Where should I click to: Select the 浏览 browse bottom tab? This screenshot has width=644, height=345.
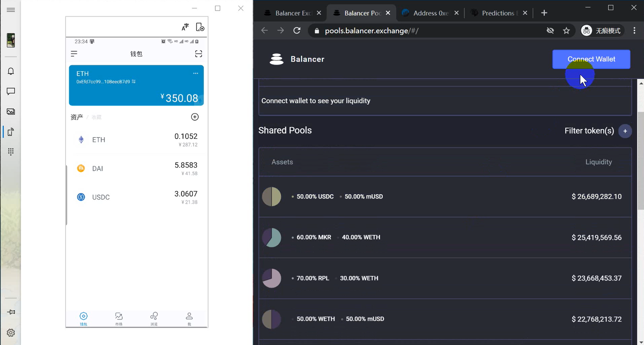pyautogui.click(x=154, y=319)
